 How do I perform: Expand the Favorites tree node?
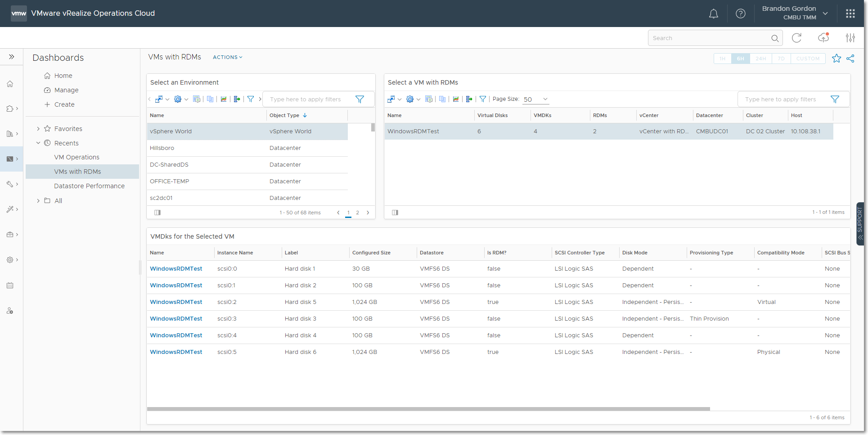click(x=38, y=129)
